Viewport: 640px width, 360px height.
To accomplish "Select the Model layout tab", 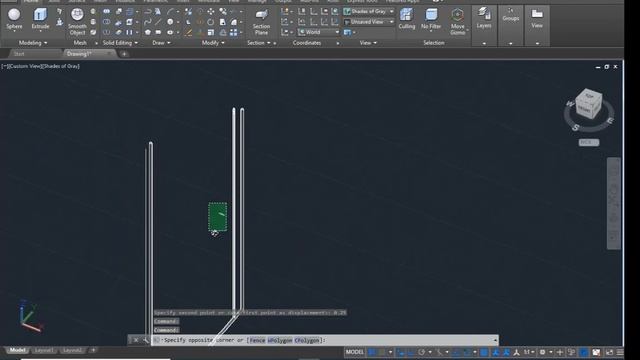I will click(17, 350).
